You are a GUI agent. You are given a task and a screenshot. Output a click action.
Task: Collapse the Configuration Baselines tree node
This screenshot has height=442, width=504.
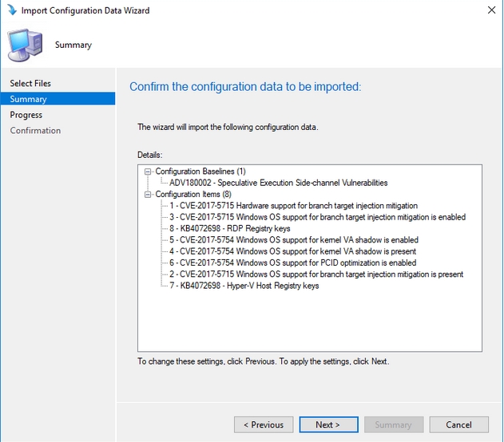click(x=148, y=172)
